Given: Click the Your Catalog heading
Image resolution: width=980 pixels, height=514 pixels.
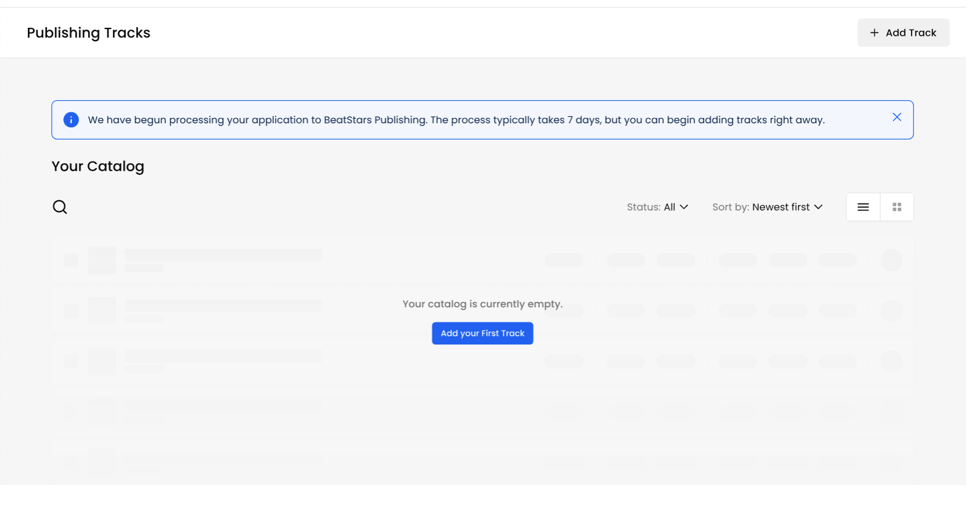Looking at the screenshot, I should 98,166.
